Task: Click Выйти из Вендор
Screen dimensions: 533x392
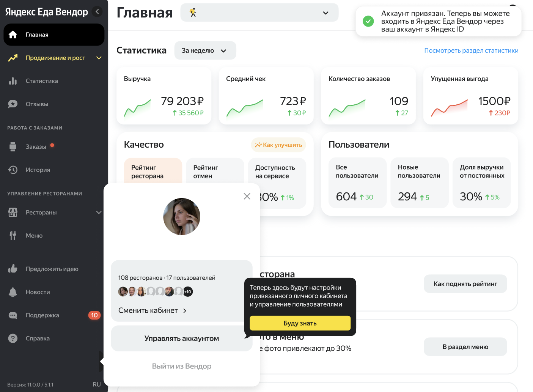Action: tap(182, 366)
